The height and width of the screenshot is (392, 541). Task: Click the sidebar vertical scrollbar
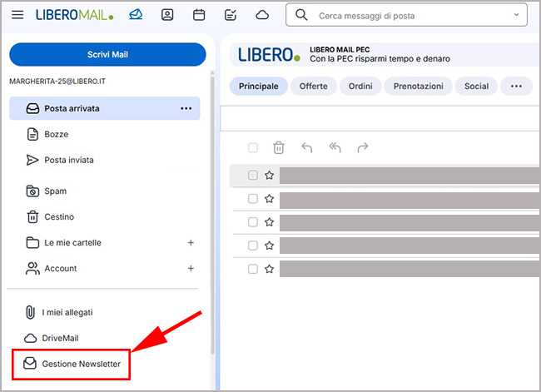[212, 215]
